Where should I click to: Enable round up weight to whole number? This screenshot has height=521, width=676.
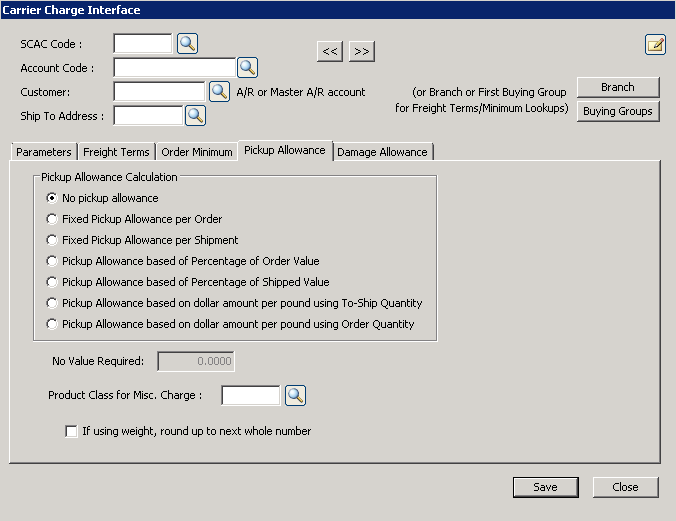pos(71,432)
